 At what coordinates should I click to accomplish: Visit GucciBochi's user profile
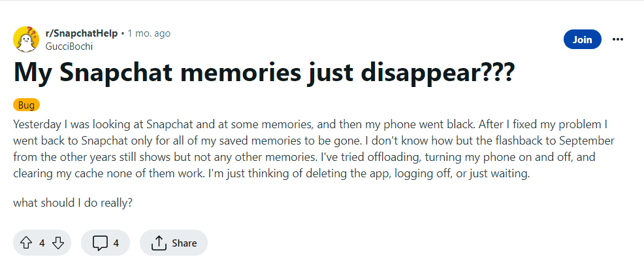68,45
